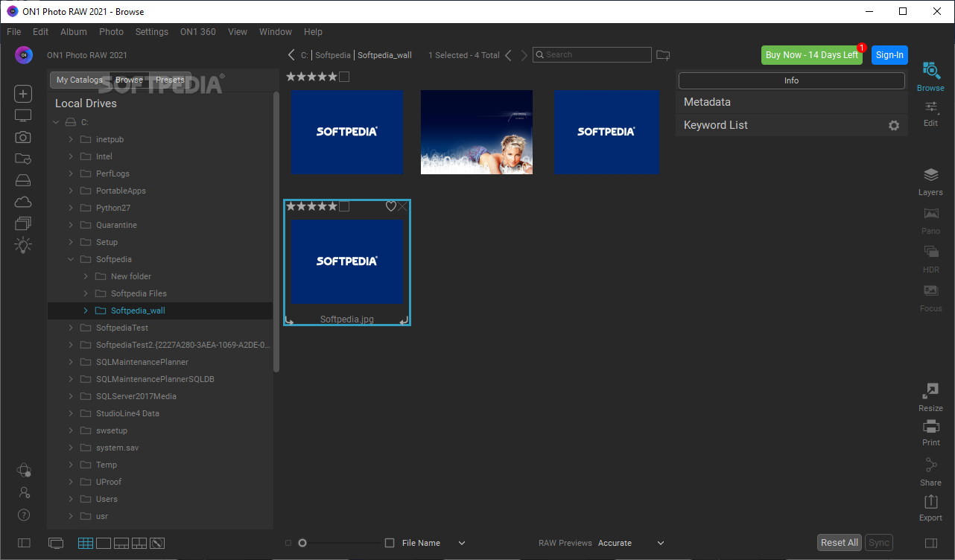Open the Layers module icon

click(x=930, y=175)
